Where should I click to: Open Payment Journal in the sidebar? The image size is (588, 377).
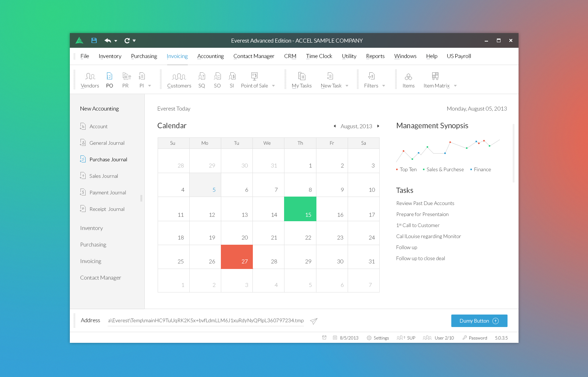click(103, 193)
